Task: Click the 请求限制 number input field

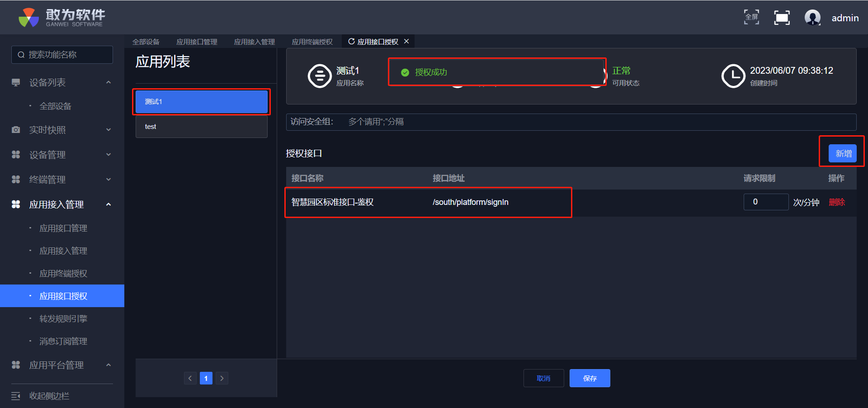Action: pos(765,202)
